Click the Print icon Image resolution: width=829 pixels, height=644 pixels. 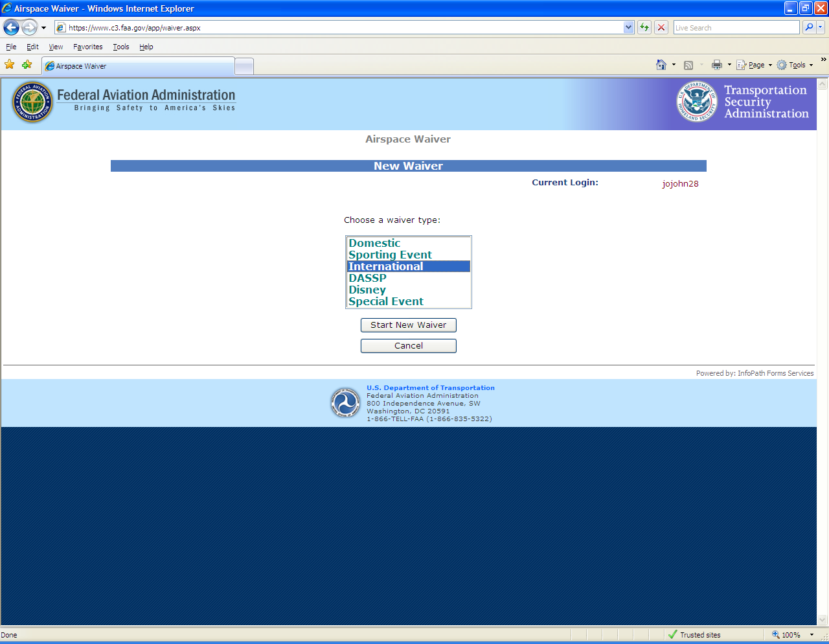[x=717, y=65]
